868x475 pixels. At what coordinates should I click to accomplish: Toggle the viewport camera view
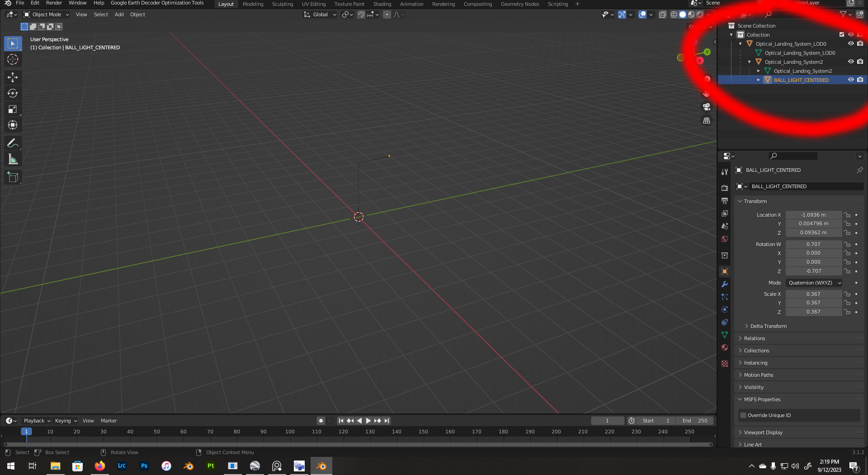click(x=707, y=107)
